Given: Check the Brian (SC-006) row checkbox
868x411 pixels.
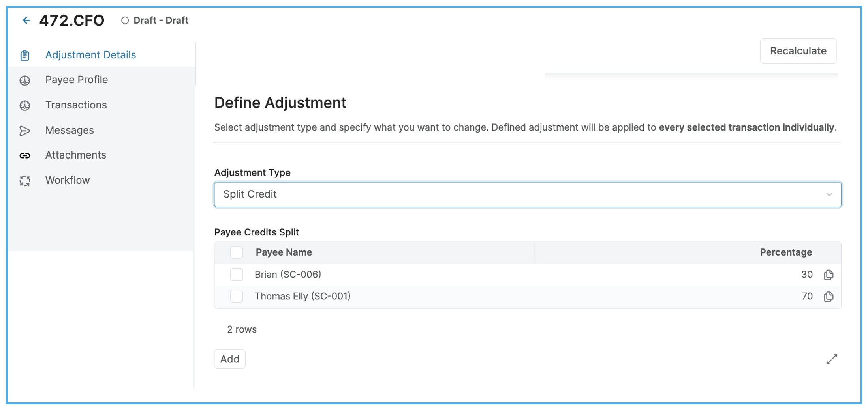Looking at the screenshot, I should tap(237, 275).
